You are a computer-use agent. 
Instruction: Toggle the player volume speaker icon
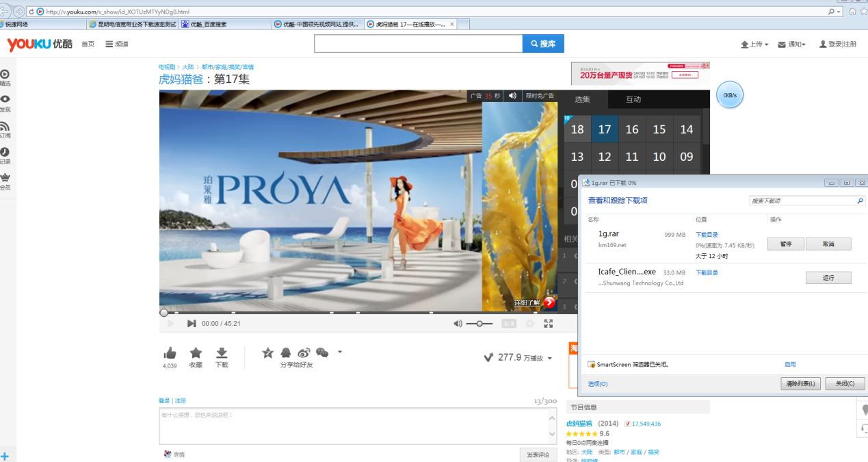(458, 323)
